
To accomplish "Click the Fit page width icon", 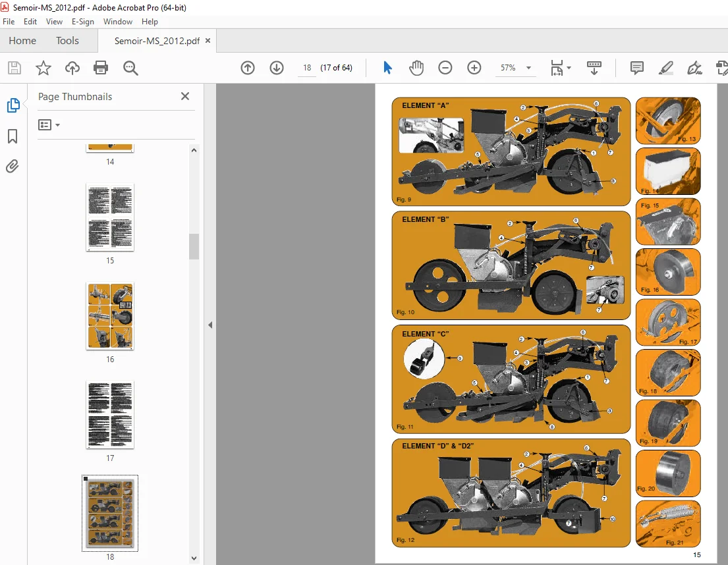I will pyautogui.click(x=557, y=68).
